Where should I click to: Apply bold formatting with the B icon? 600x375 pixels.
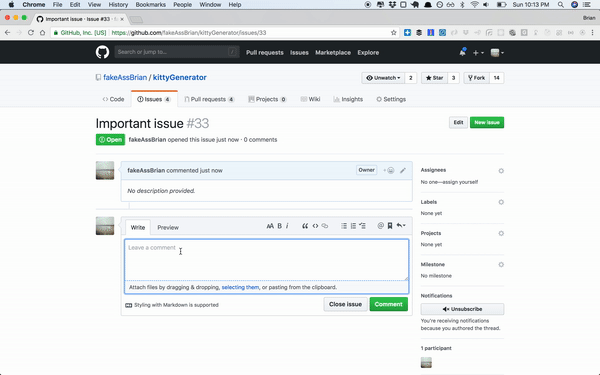pos(279,226)
